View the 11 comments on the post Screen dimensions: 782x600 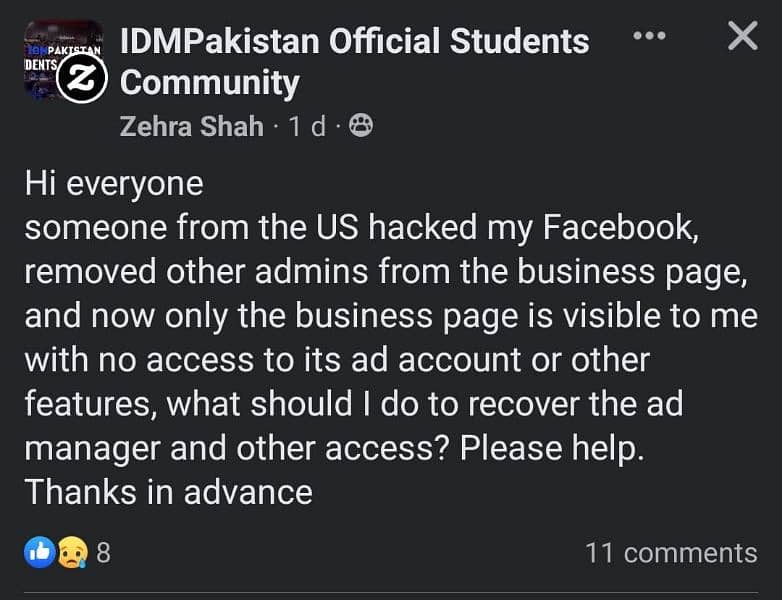[x=671, y=552]
